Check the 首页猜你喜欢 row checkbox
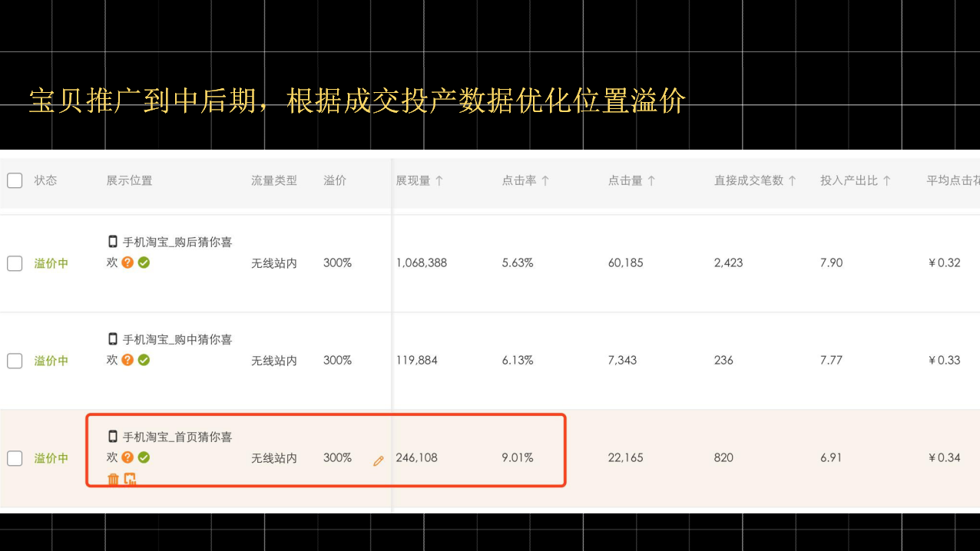The width and height of the screenshot is (980, 551). click(x=15, y=458)
